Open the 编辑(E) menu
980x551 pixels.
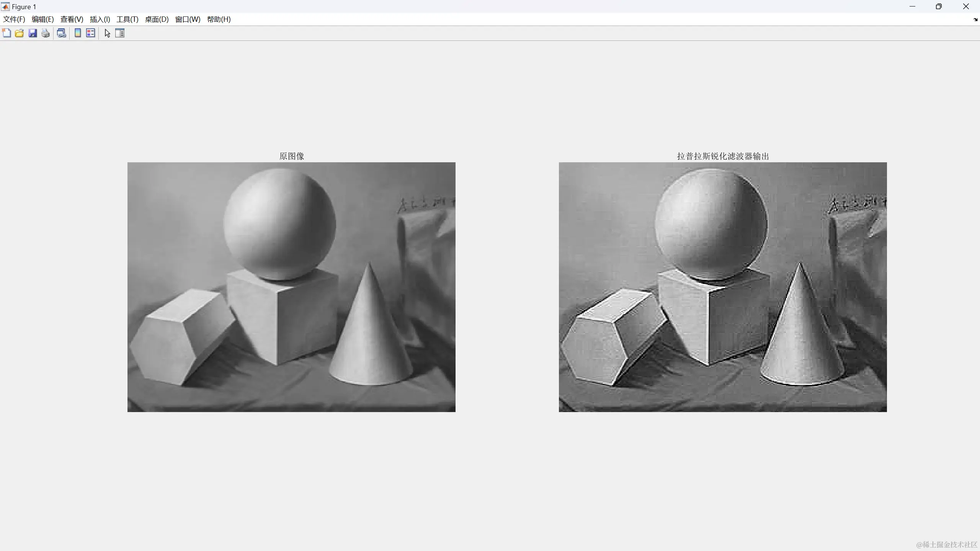point(42,20)
